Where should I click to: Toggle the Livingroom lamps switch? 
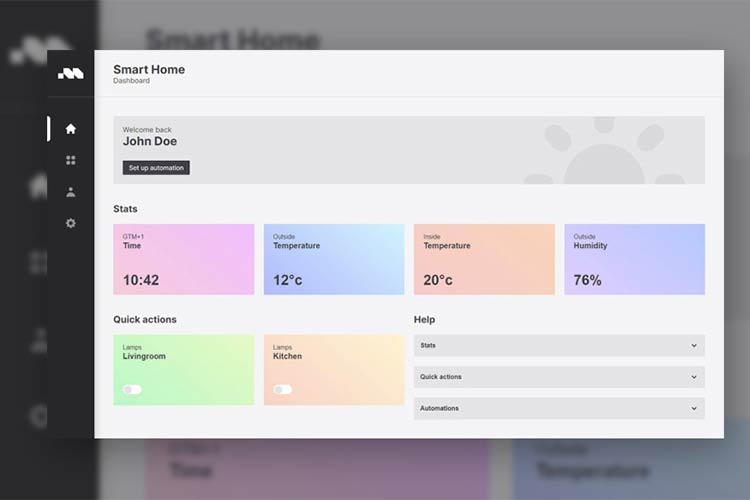coord(132,389)
